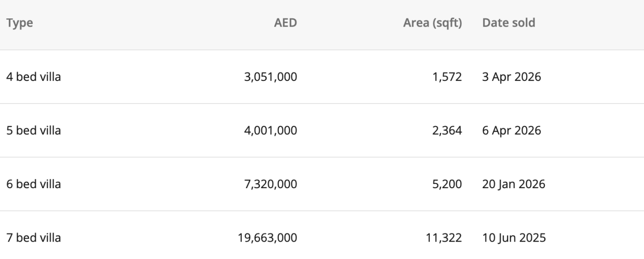Select the 6 Apr 2026 date cell
Screen dimensions: 644x259
(512, 131)
